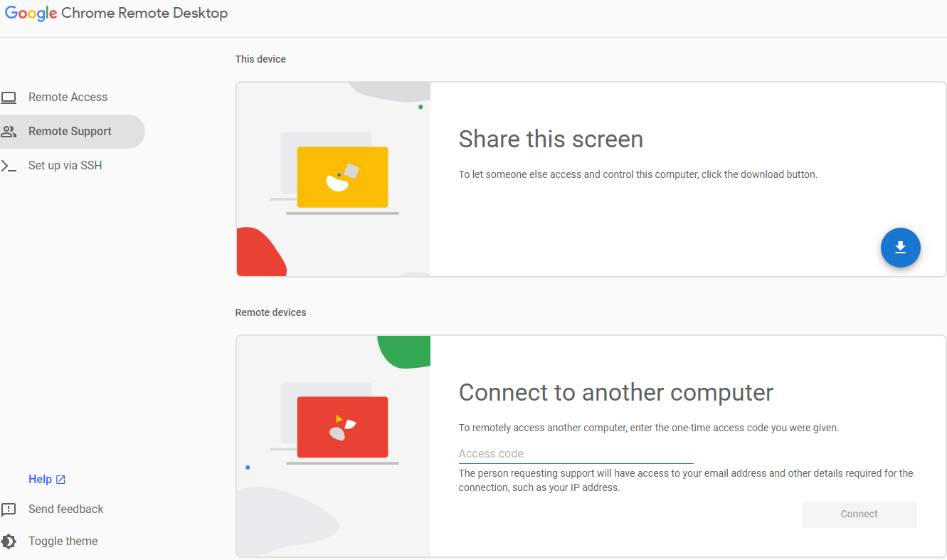Click text about clicking download button

638,174
